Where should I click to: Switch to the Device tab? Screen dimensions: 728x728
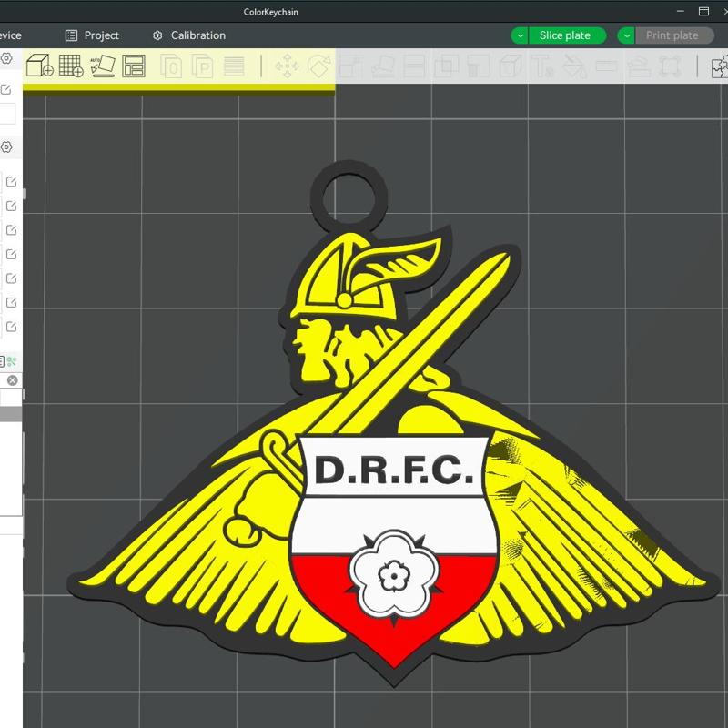pyautogui.click(x=10, y=35)
